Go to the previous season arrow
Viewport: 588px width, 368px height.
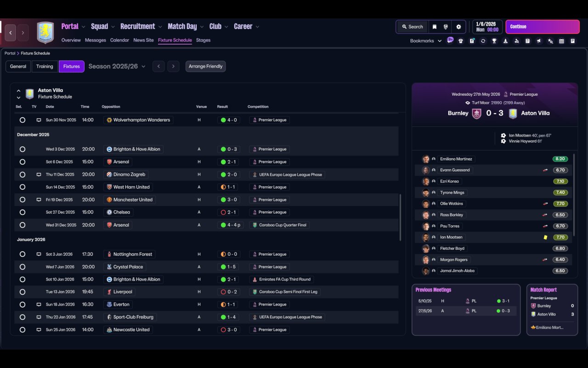pyautogui.click(x=158, y=66)
